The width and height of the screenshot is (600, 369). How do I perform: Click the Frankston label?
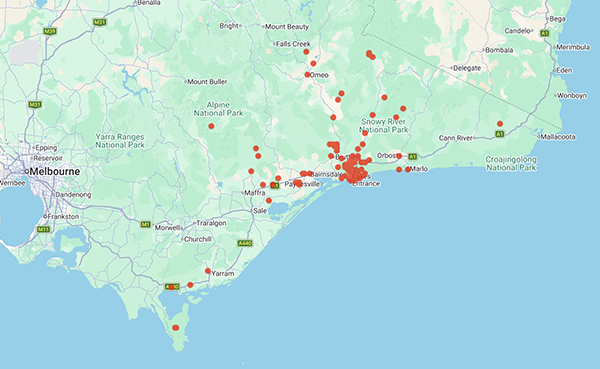pyautogui.click(x=63, y=217)
